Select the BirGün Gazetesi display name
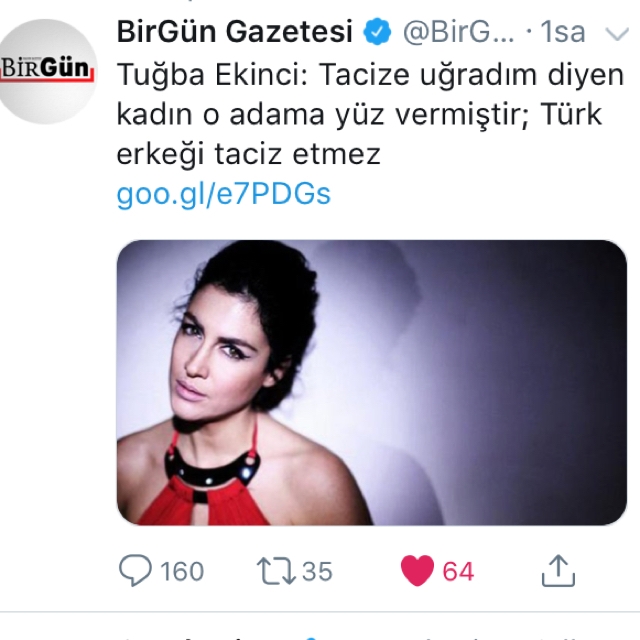This screenshot has height=640, width=640. tap(234, 31)
